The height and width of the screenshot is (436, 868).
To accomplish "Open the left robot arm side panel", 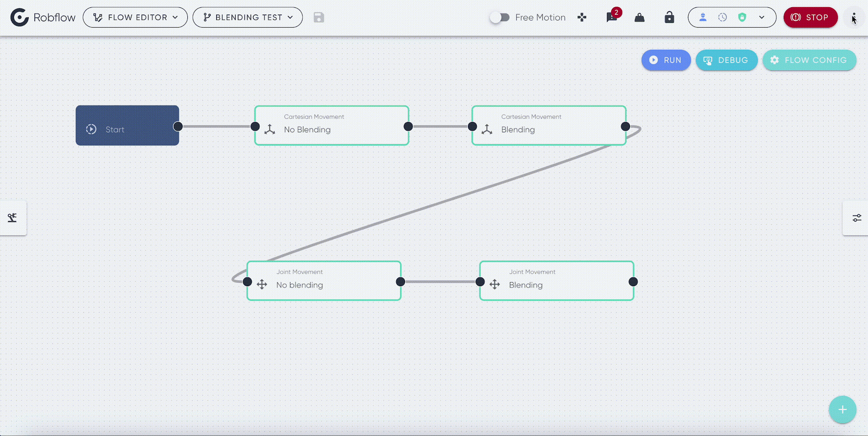I will point(13,218).
